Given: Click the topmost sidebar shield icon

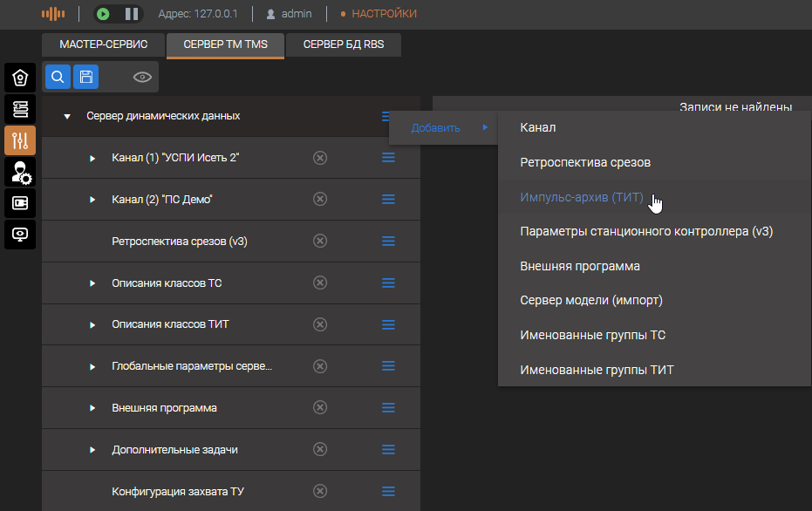Looking at the screenshot, I should pyautogui.click(x=20, y=78).
